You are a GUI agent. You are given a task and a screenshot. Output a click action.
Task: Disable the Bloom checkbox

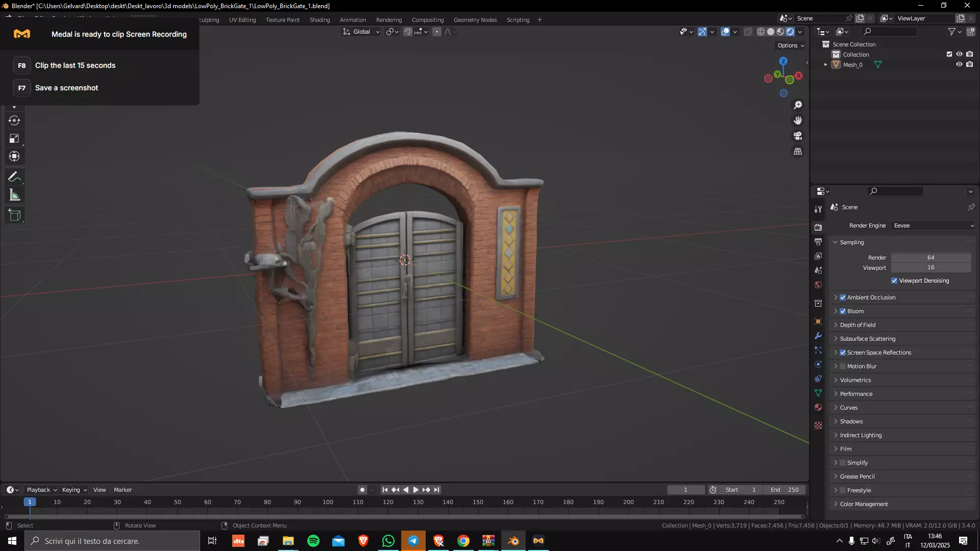coord(843,311)
